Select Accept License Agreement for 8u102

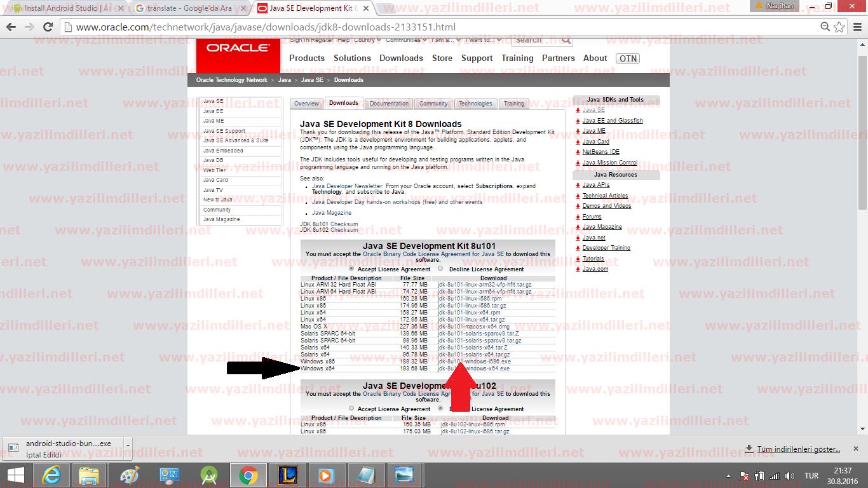351,409
